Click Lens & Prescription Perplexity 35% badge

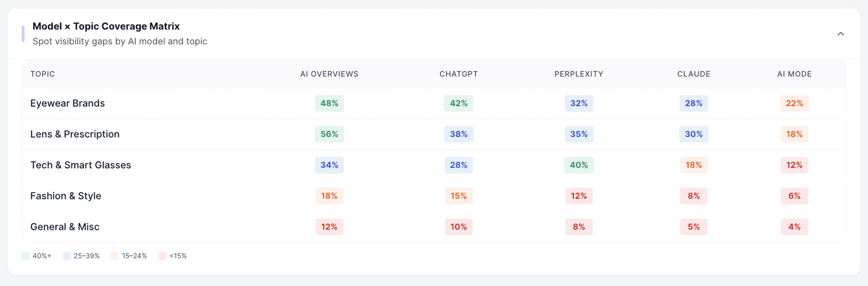tap(579, 134)
